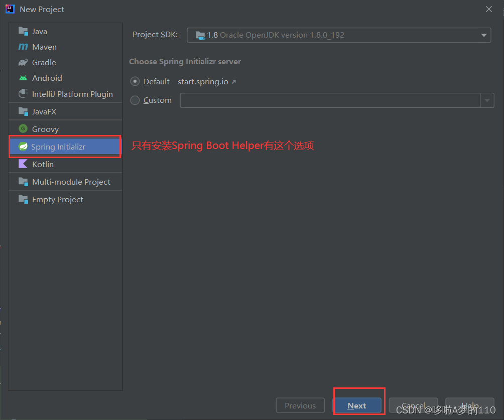
Task: Pick IntelliJ Platform Plugin entry
Action: (x=72, y=94)
